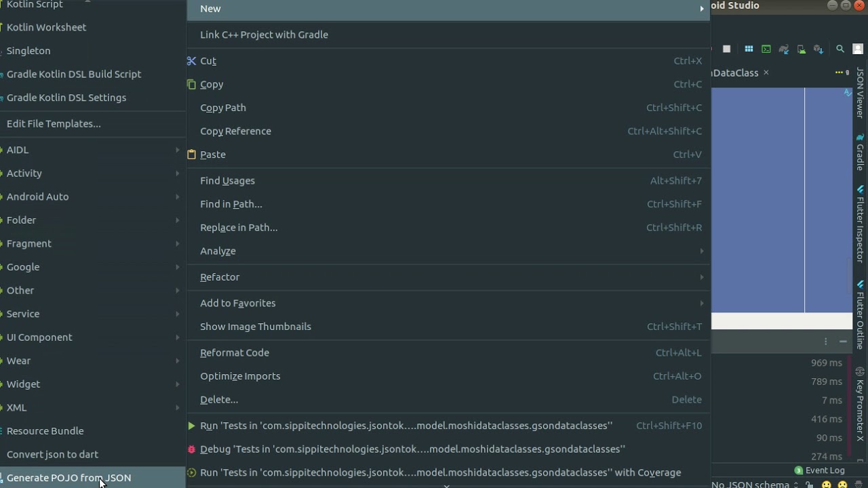Click the green Run triangle icon
Screen dimensions: 868x488
tap(192, 426)
